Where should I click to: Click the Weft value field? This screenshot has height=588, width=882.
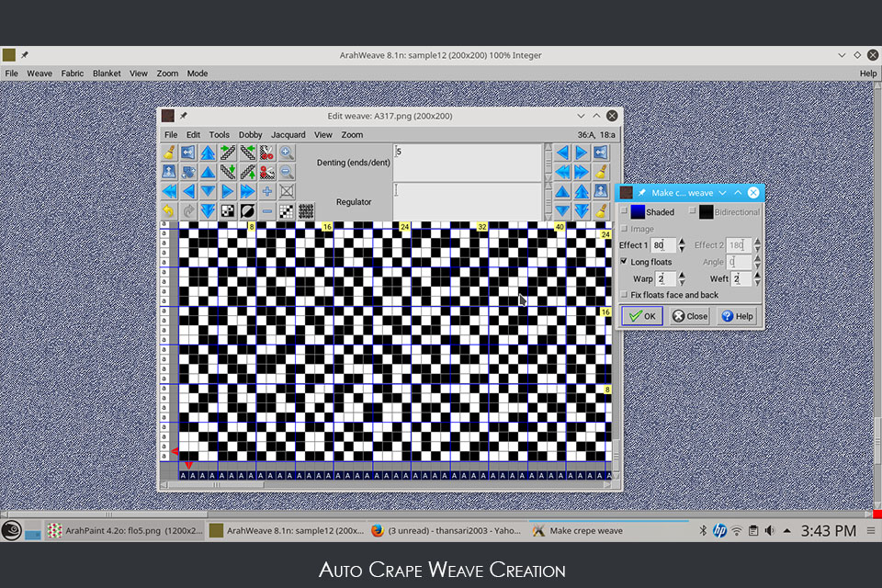click(x=741, y=278)
